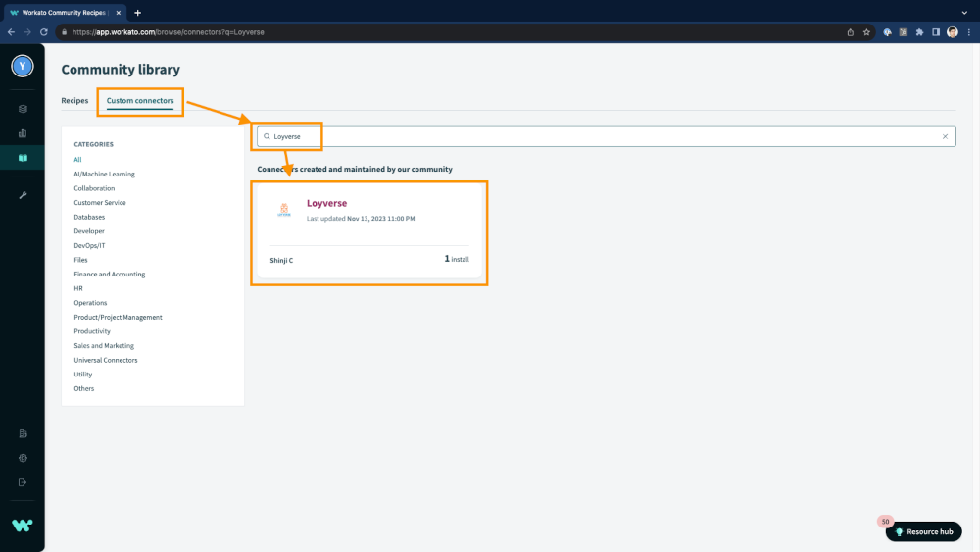Open the browser three-dot menu
Screen dimensions: 980x552
tap(967, 31)
